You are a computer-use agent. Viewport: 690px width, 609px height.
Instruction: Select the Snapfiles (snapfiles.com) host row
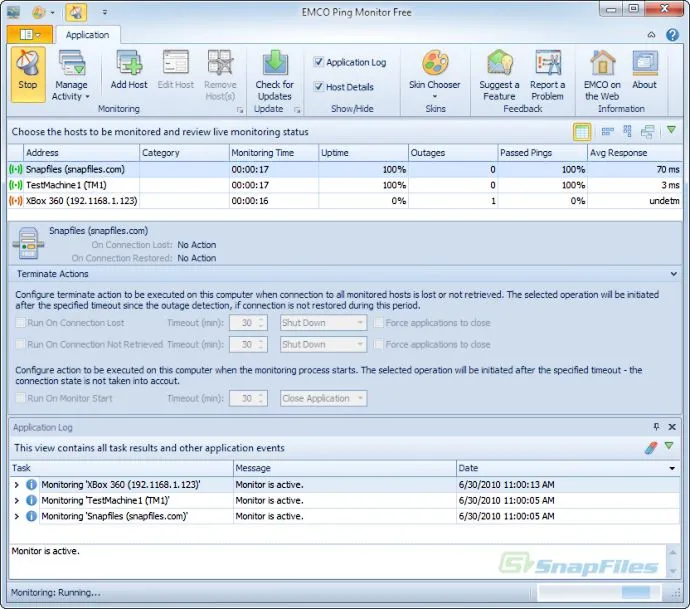coord(345,169)
